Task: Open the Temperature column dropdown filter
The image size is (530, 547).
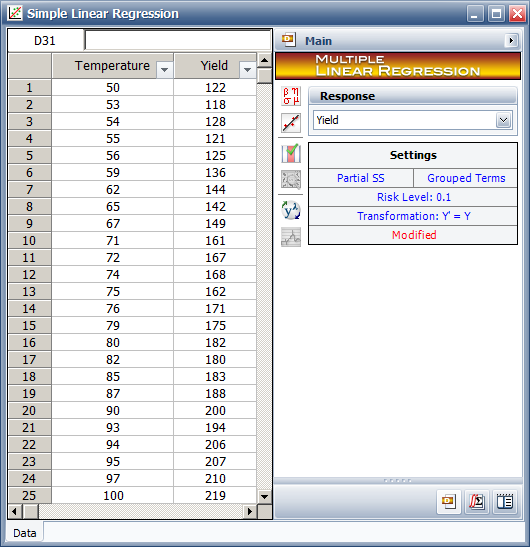Action: [164, 69]
